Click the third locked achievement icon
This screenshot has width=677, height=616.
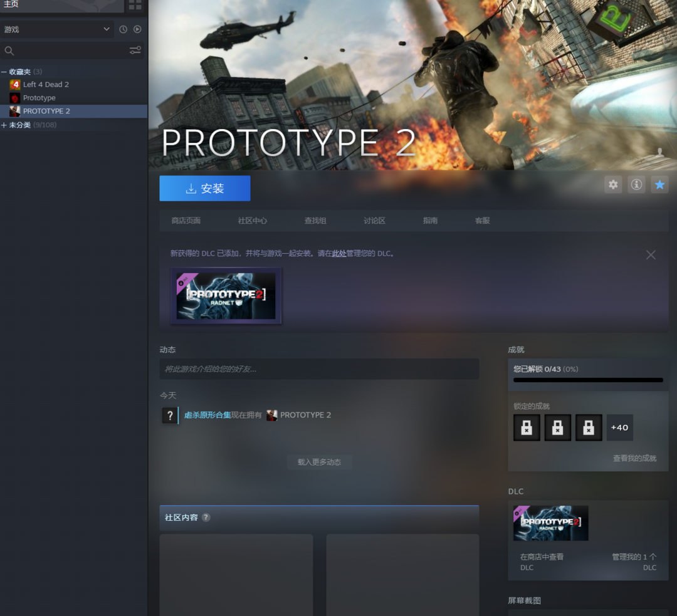[589, 428]
